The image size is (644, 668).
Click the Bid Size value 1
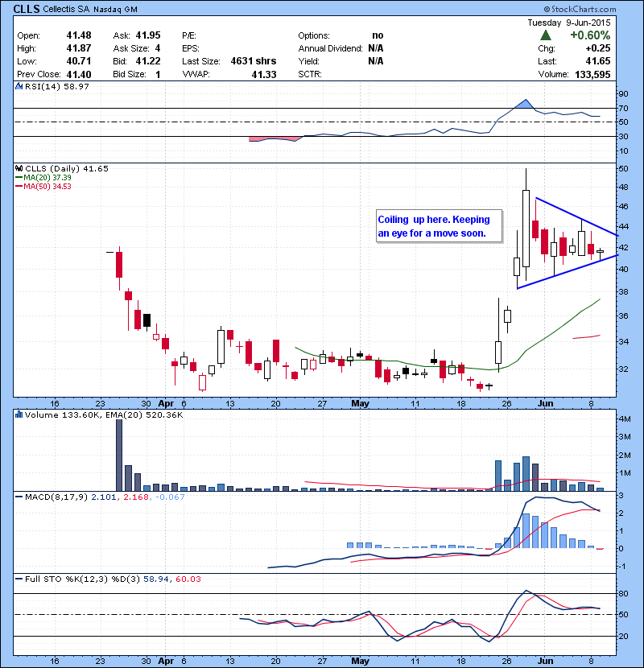coord(158,75)
